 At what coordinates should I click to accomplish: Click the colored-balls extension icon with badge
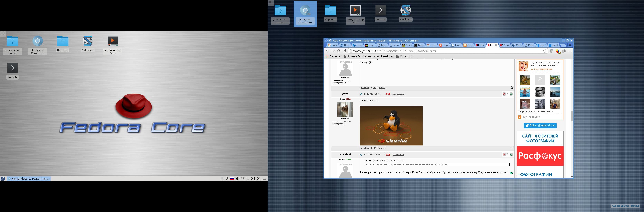click(x=558, y=51)
